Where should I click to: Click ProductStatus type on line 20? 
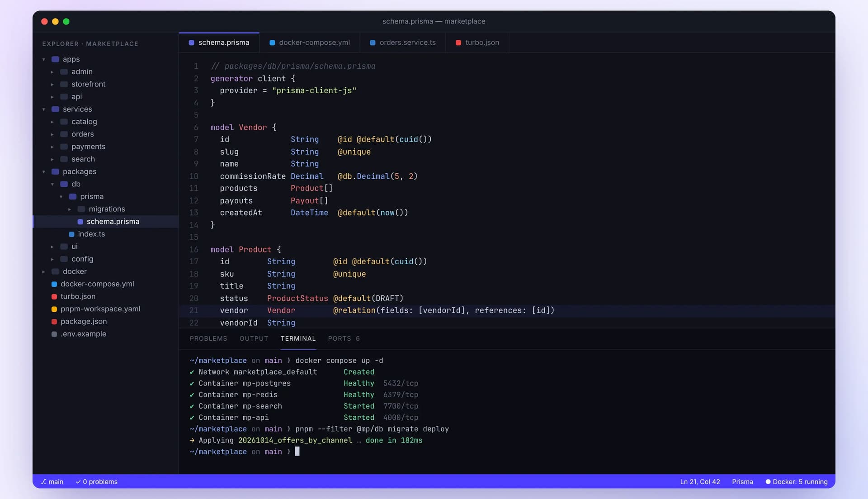pos(297,299)
